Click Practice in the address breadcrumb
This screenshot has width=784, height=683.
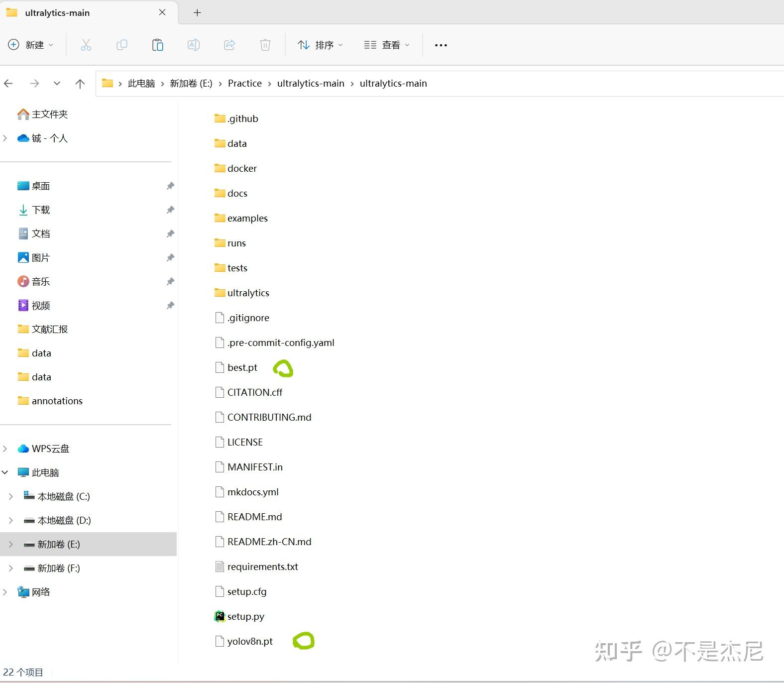click(245, 84)
